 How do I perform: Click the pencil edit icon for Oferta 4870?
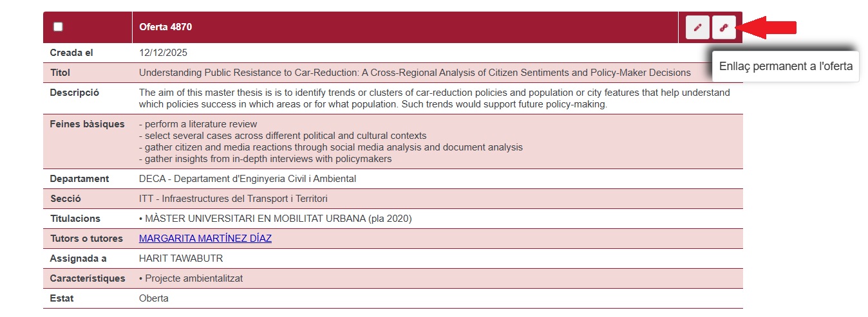point(697,28)
